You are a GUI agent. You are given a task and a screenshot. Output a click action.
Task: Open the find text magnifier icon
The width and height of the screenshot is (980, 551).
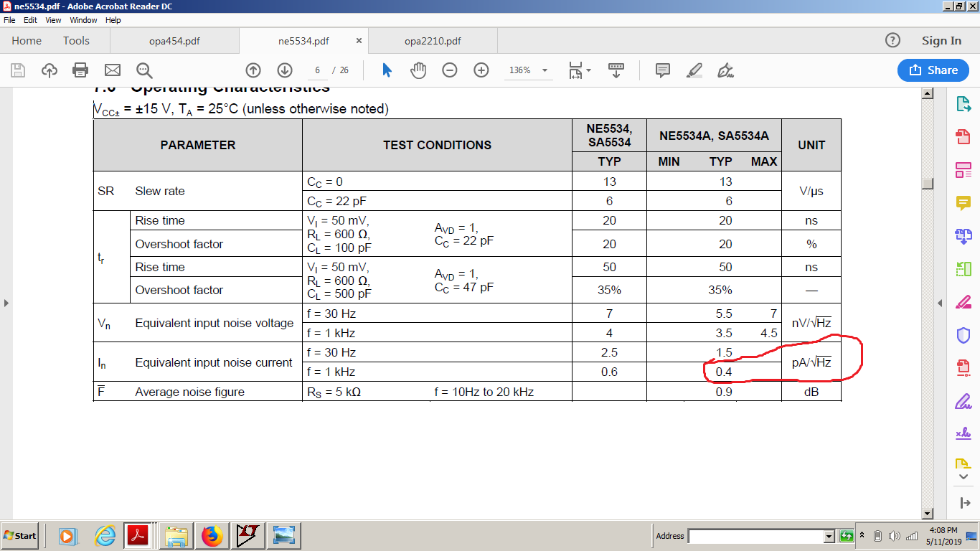(144, 70)
